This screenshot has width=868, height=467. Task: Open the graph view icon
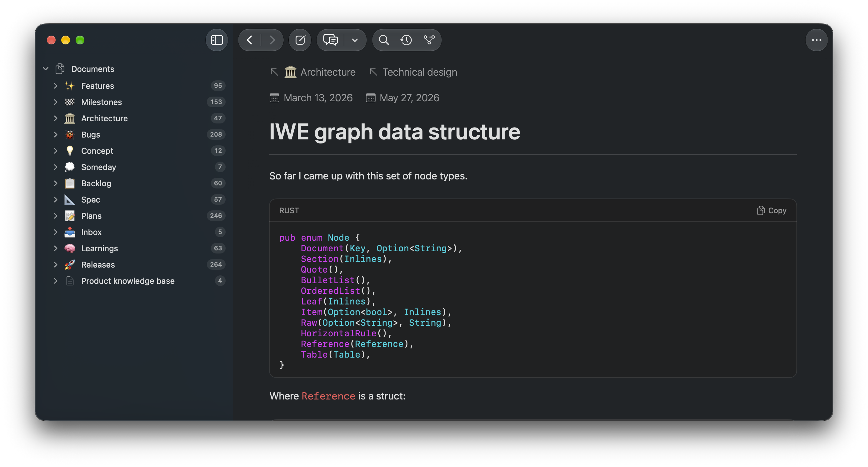[429, 40]
